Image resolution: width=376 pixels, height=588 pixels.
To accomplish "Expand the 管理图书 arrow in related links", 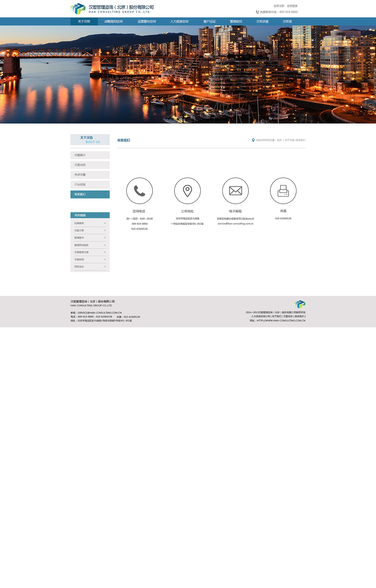I will (105, 238).
